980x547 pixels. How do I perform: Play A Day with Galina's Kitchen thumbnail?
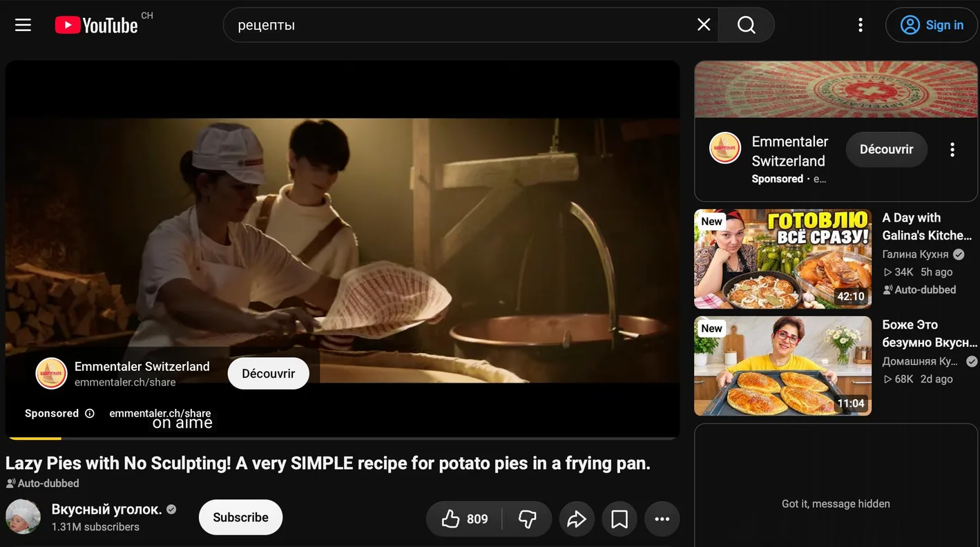[x=783, y=259]
